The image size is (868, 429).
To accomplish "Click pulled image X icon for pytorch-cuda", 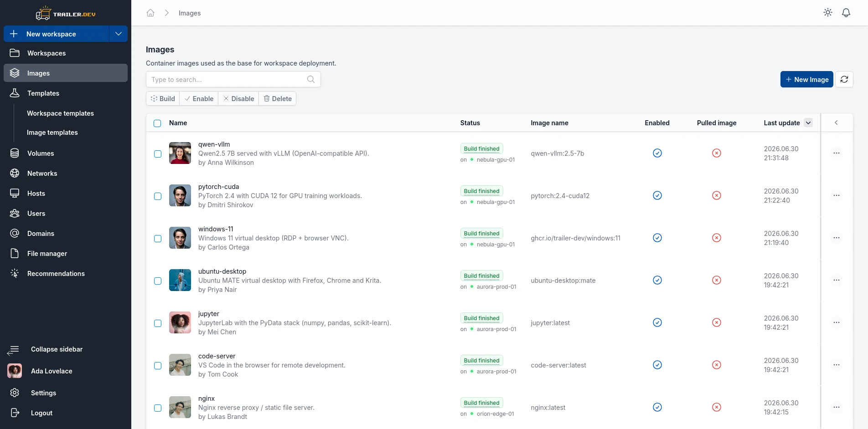I will click(717, 195).
